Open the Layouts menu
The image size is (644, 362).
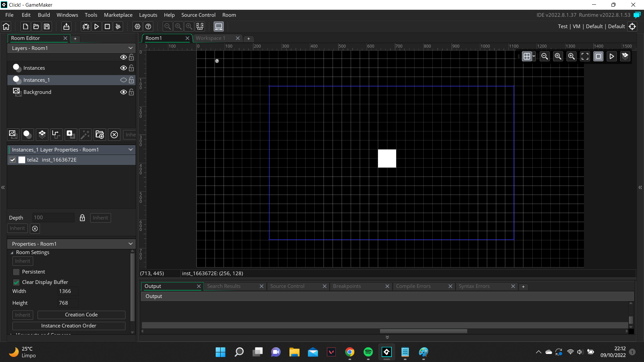(x=148, y=15)
